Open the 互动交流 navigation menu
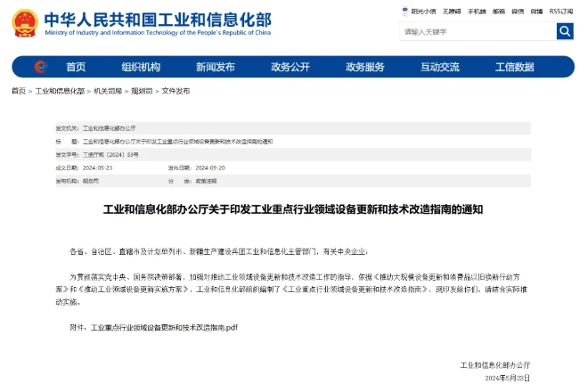This screenshot has height=392, width=588. coord(440,67)
